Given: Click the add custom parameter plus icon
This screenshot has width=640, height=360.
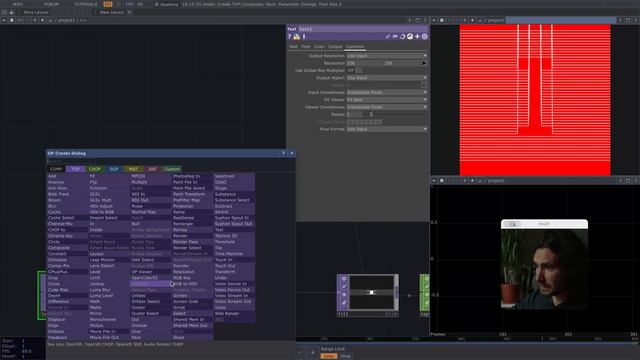Looking at the screenshot, I should pos(417,37).
